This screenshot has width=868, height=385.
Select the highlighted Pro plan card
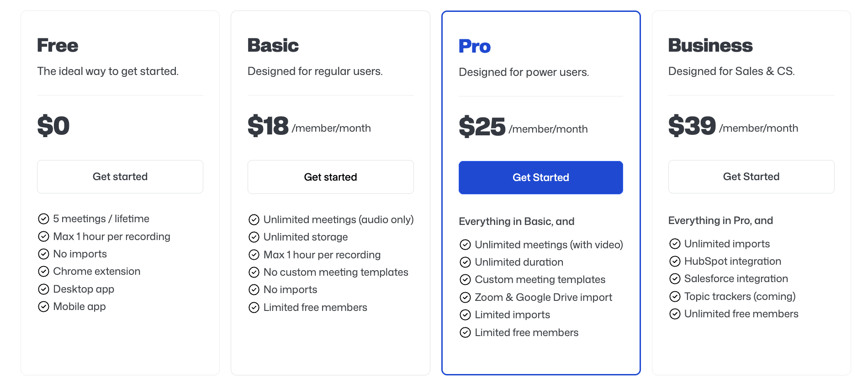pos(540,192)
